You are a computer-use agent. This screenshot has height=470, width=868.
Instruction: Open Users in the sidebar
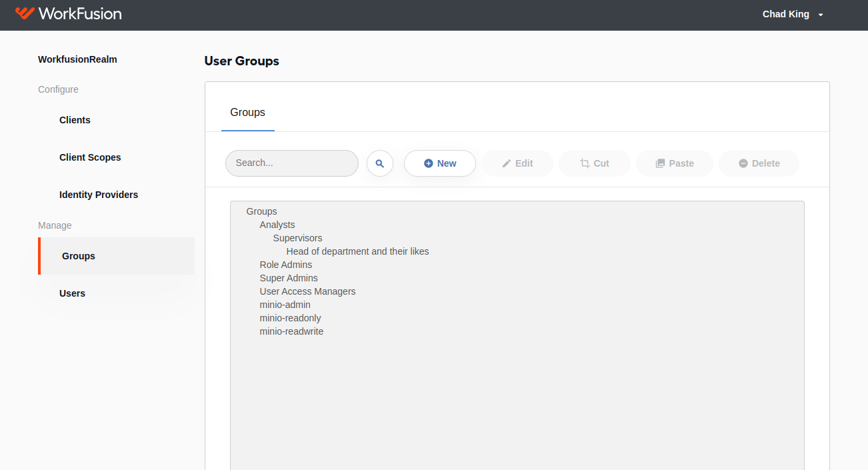click(72, 293)
